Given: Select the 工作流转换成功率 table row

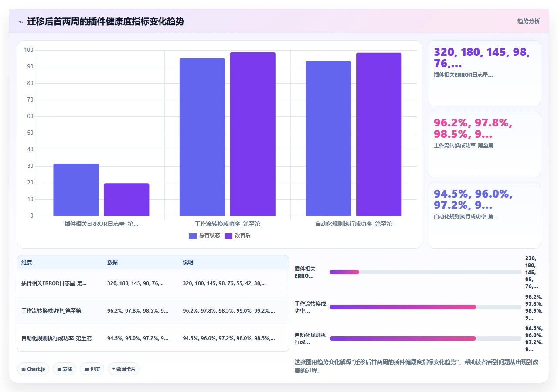Looking at the screenshot, I should pos(153,311).
